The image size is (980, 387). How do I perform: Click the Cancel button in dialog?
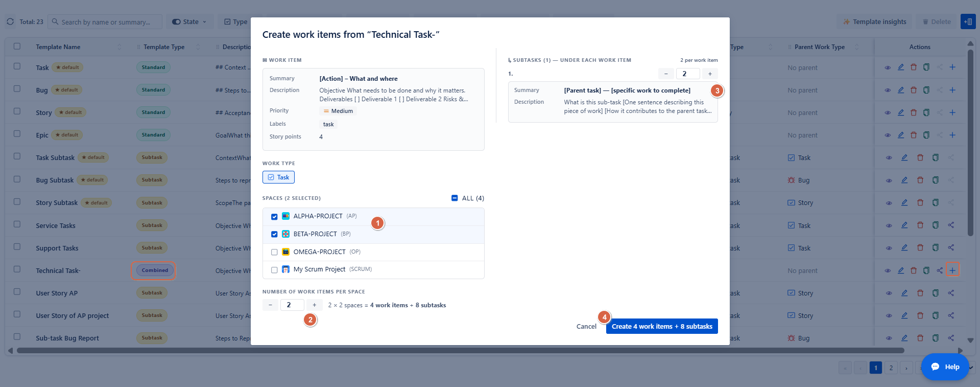coord(586,327)
